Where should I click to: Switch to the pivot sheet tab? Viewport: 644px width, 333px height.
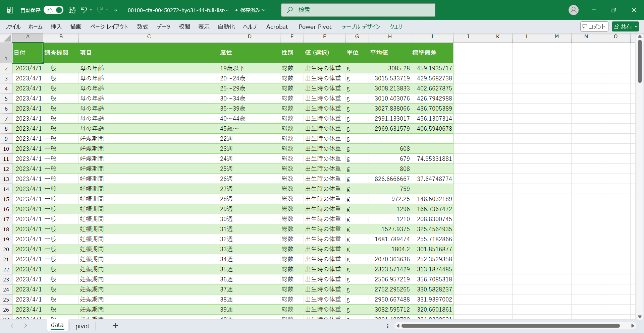pyautogui.click(x=83, y=326)
